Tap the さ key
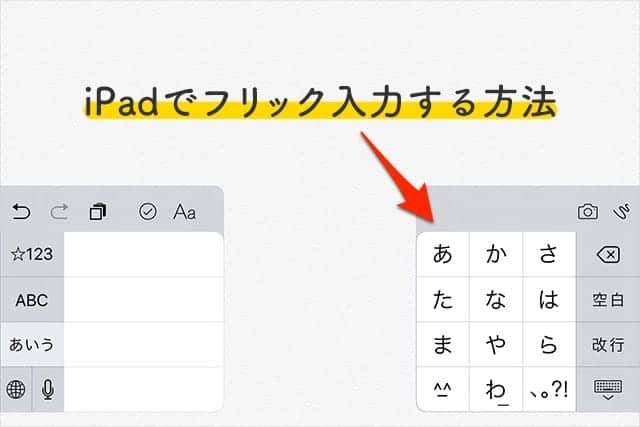This screenshot has height=427, width=640. [x=549, y=254]
